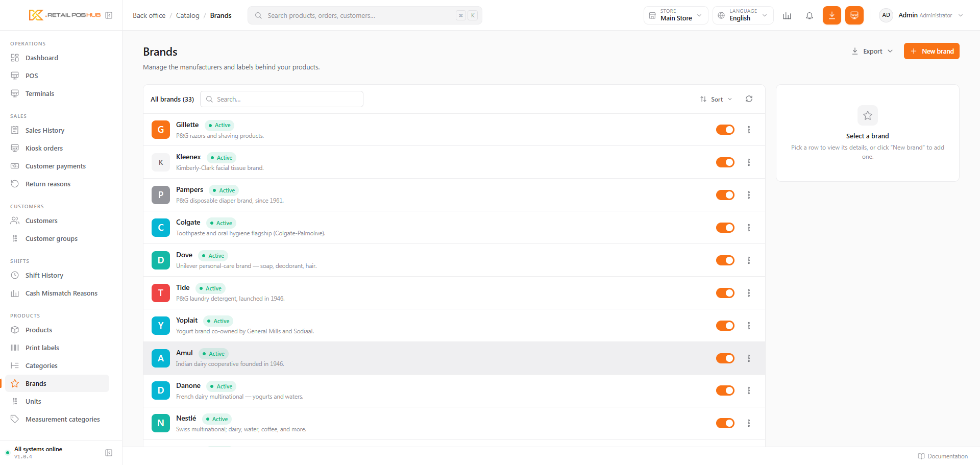Open Measurement categories in sidebar

click(57, 419)
